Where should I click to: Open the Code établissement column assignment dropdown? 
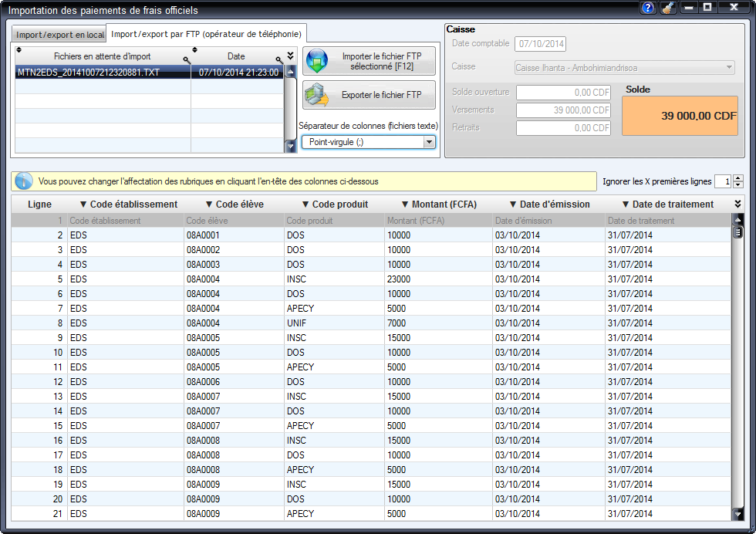128,204
